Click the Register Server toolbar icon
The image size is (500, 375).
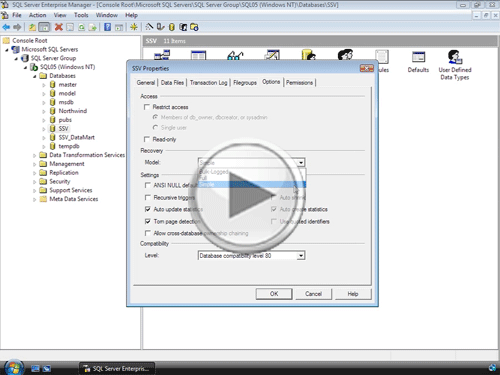pos(161,27)
